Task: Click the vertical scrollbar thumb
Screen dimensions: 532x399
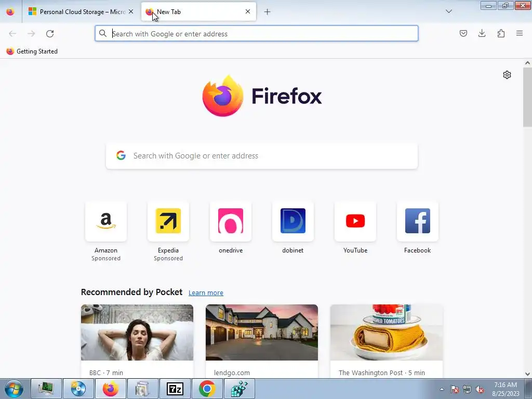Action: [x=527, y=97]
